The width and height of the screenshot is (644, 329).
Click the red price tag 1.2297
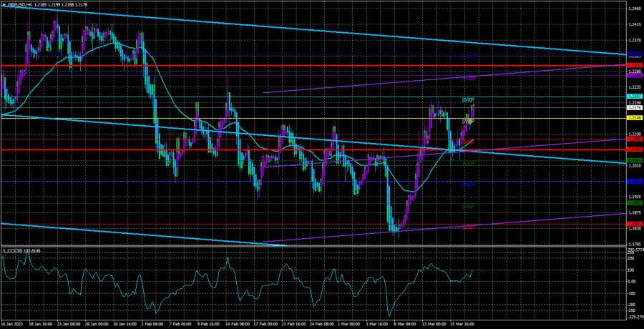(635, 65)
